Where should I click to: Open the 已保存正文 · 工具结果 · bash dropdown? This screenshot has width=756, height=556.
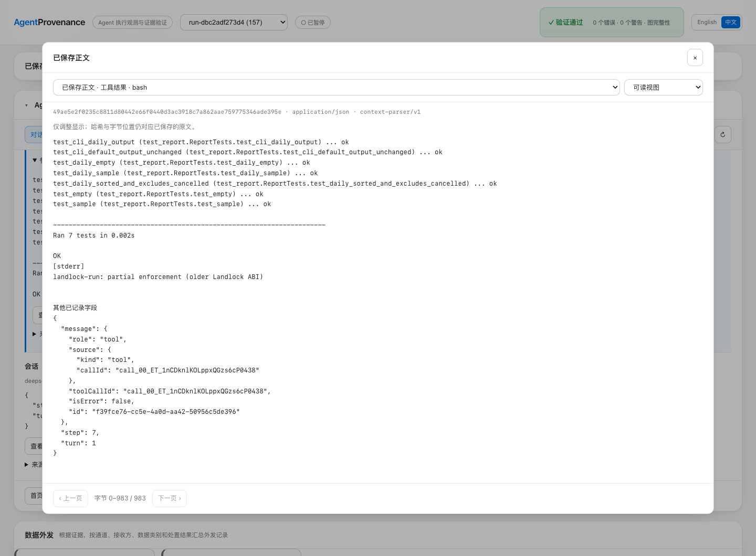(x=337, y=88)
